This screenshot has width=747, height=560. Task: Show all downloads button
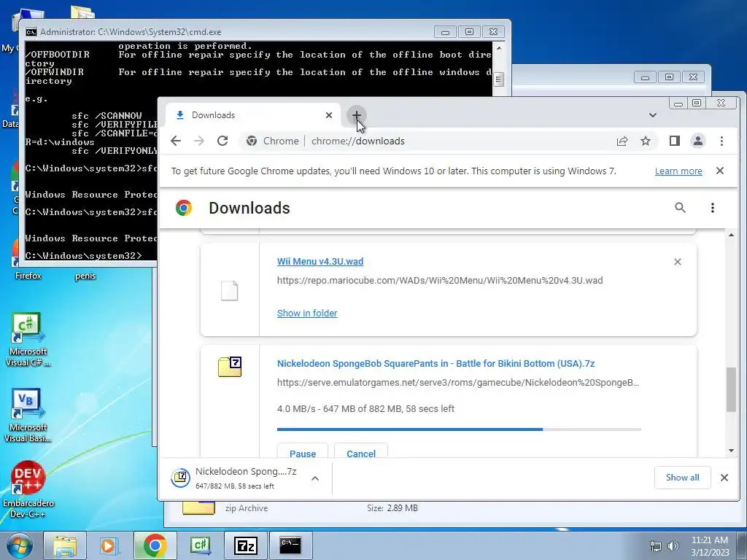click(x=683, y=478)
